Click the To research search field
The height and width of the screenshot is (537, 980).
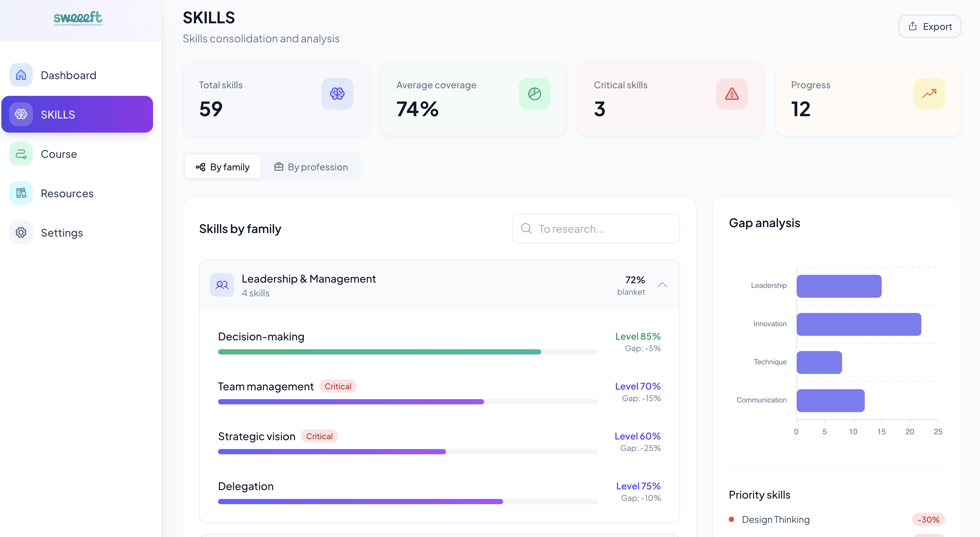596,228
